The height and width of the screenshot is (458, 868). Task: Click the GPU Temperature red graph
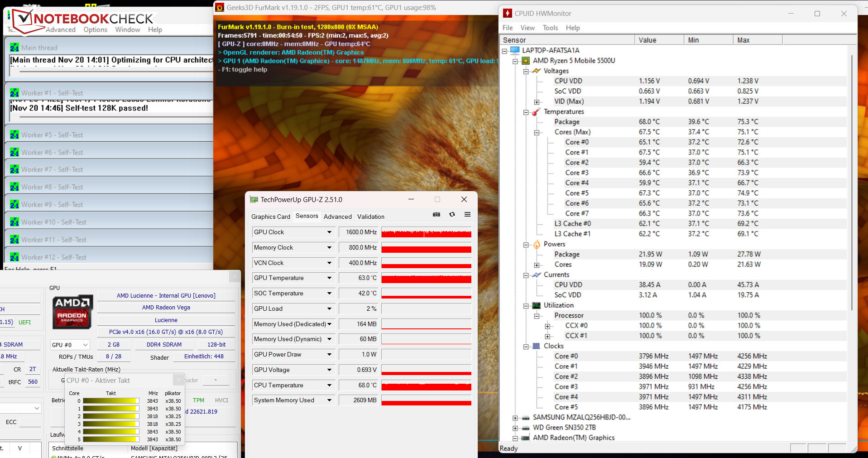coord(426,278)
